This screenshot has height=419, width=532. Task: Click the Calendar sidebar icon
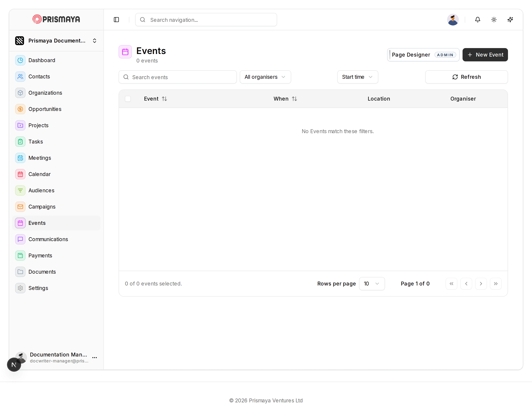coord(20,174)
